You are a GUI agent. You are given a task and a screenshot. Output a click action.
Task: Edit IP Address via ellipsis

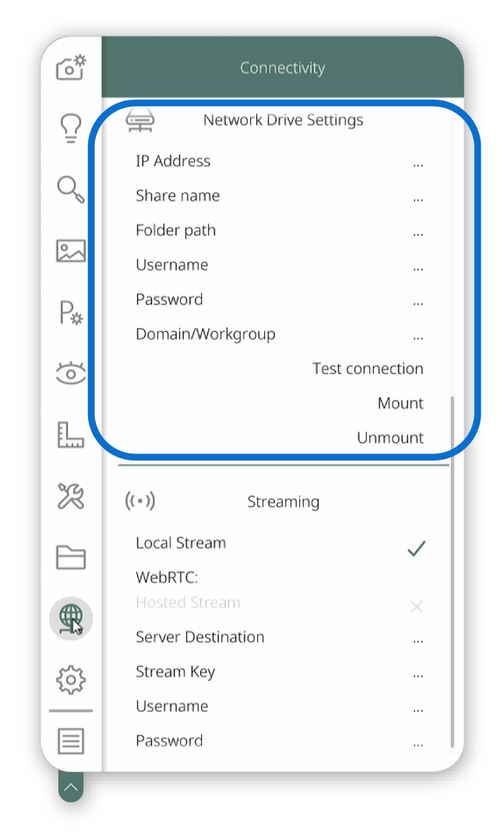[418, 165]
